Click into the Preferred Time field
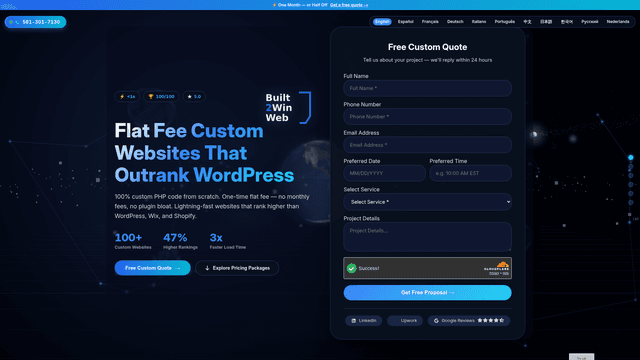This screenshot has width=640, height=360. tap(470, 173)
